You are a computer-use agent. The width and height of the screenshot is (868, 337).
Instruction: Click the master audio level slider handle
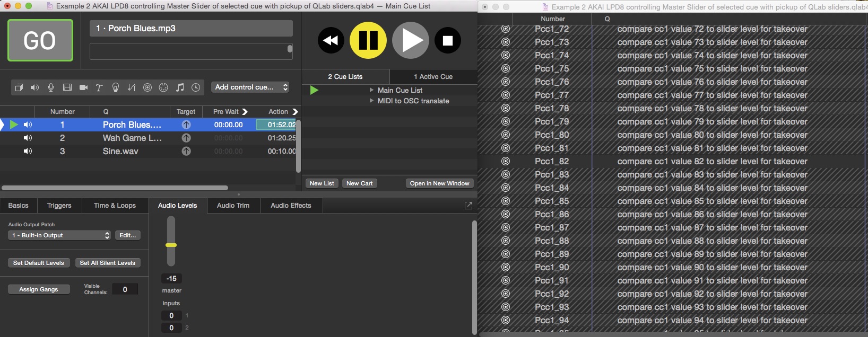tap(171, 245)
